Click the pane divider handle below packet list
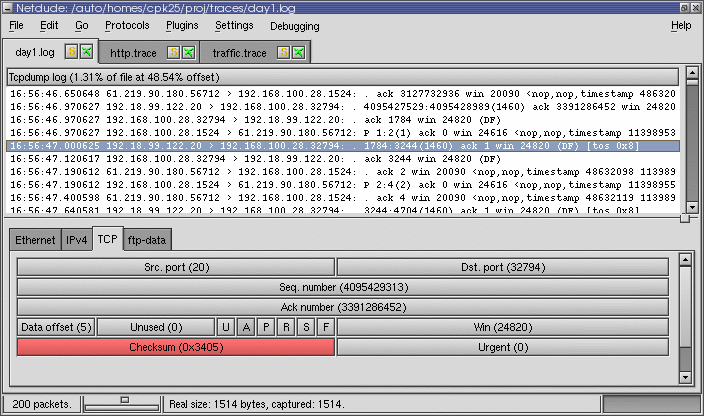Image resolution: width=704 pixels, height=416 pixels. [685, 218]
